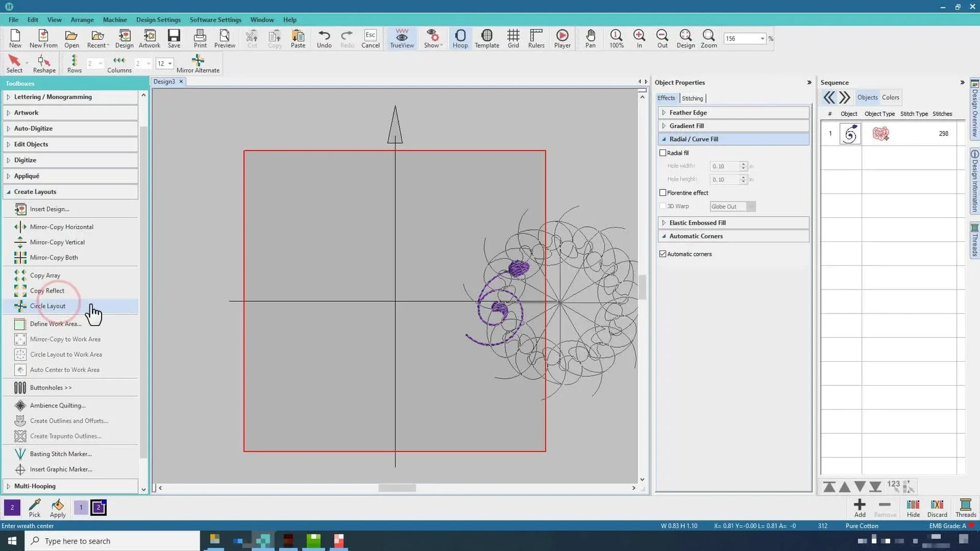Activate the Player to simulate stitching

[562, 38]
